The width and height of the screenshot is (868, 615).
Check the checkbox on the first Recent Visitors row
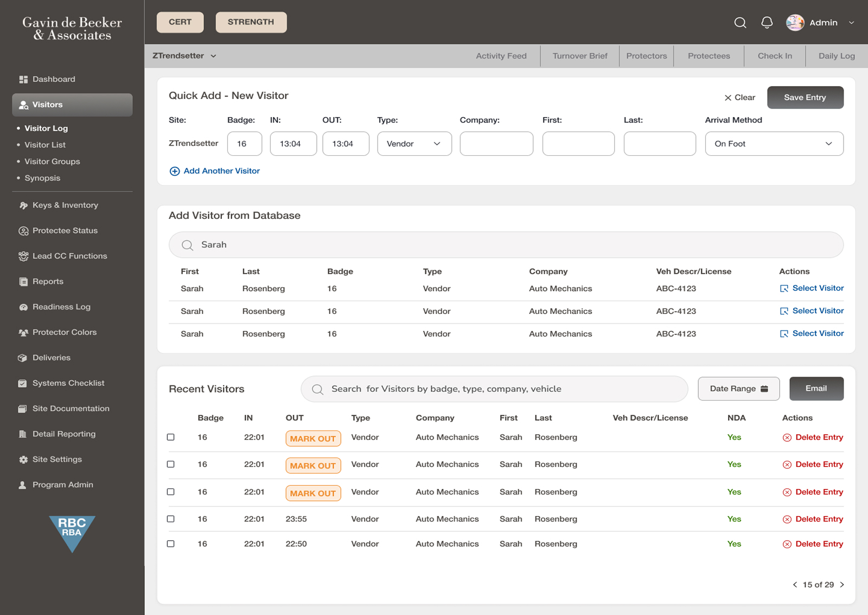point(171,437)
